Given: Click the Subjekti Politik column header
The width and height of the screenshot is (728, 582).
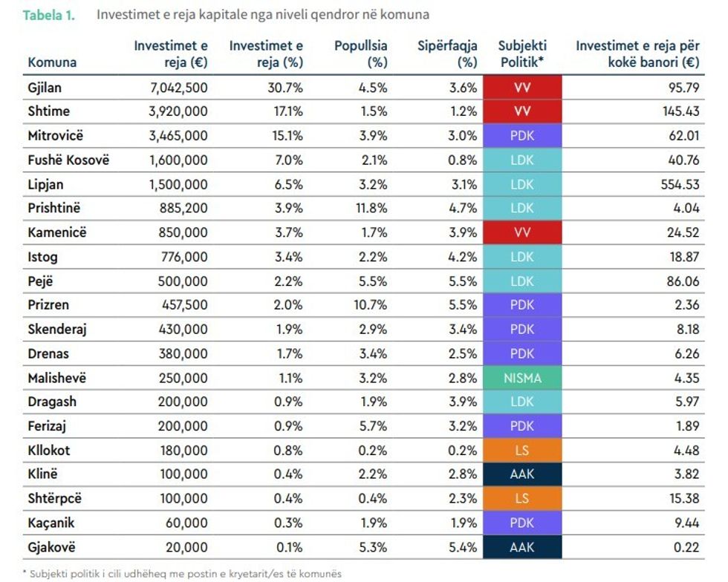Looking at the screenshot, I should 522,54.
